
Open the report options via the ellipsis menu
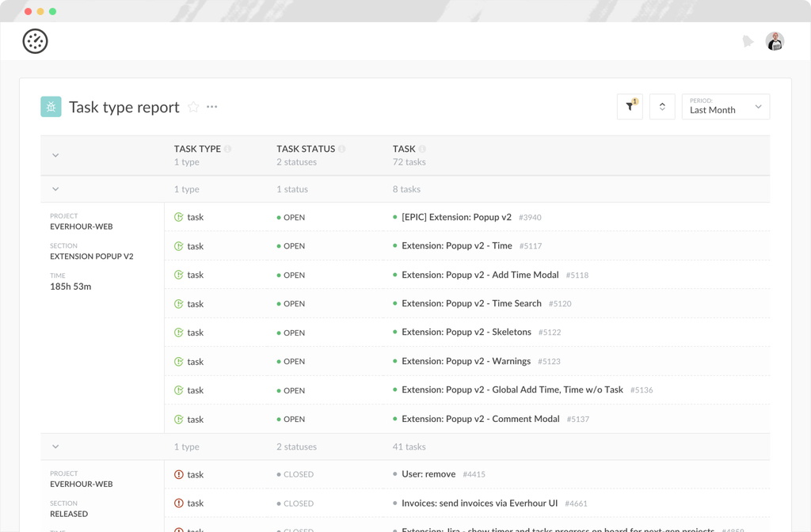(211, 106)
